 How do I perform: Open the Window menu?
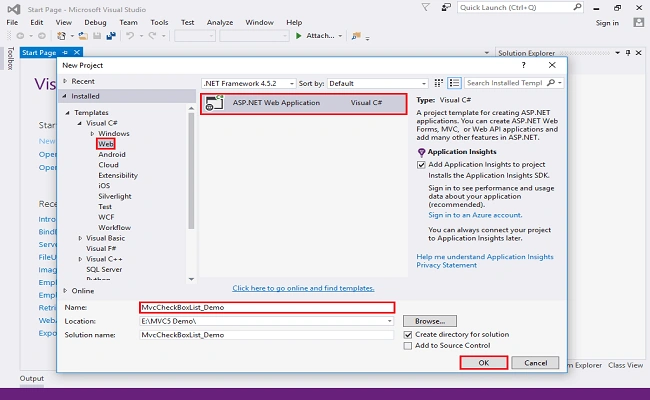click(x=260, y=22)
